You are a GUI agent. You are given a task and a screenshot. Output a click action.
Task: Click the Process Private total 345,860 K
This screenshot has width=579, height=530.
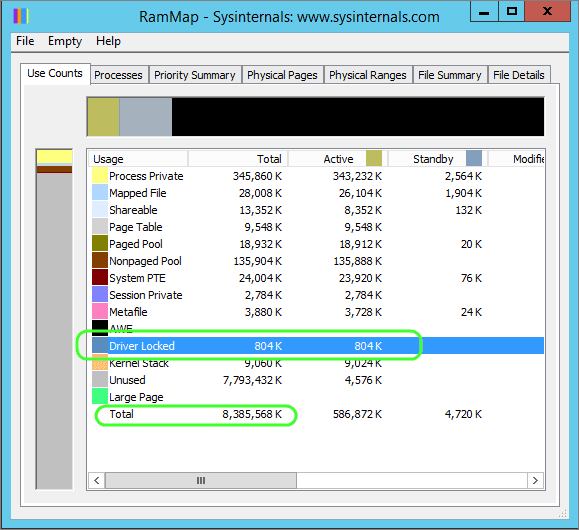pos(257,176)
